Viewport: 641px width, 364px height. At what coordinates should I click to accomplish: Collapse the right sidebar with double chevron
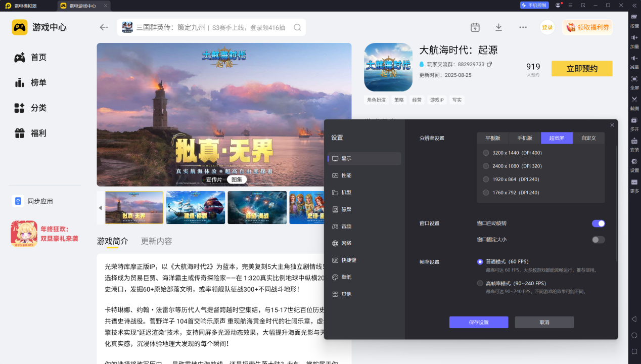[634, 5]
